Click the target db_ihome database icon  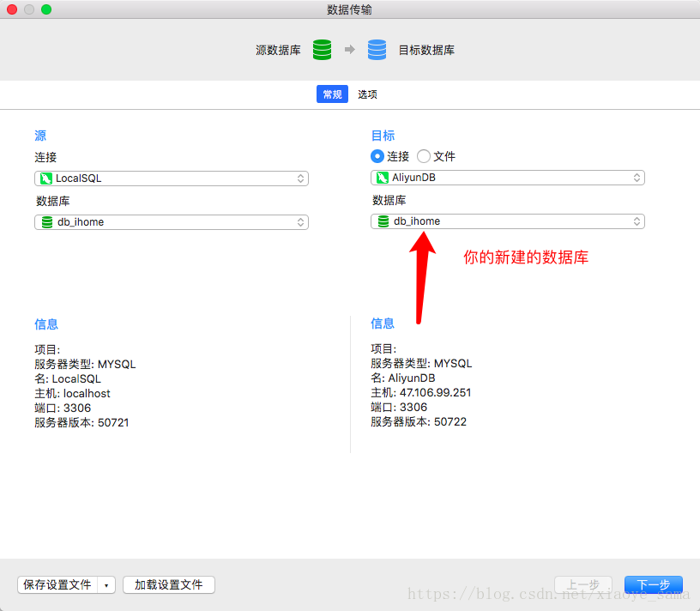pyautogui.click(x=383, y=221)
